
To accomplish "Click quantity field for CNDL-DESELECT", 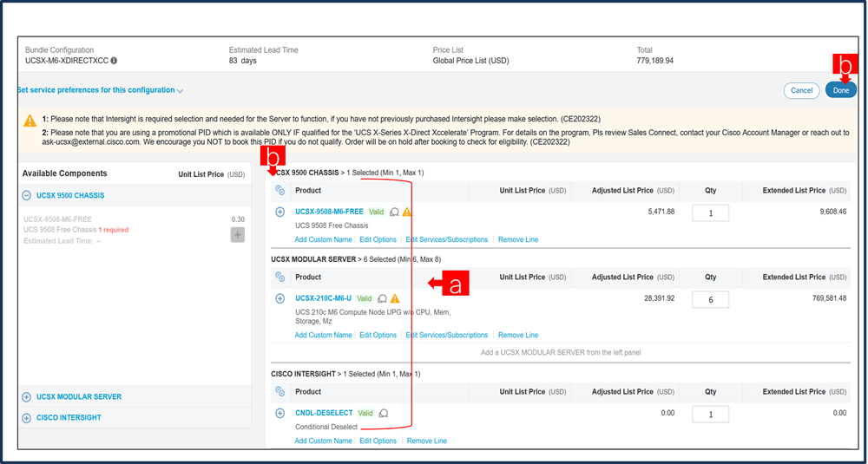I will tap(711, 415).
